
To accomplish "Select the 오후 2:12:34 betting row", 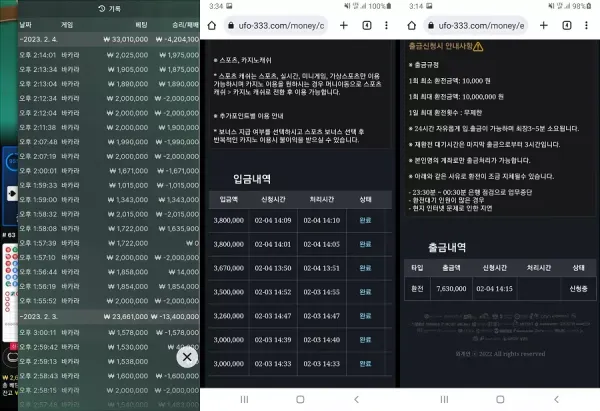I will [x=109, y=99].
